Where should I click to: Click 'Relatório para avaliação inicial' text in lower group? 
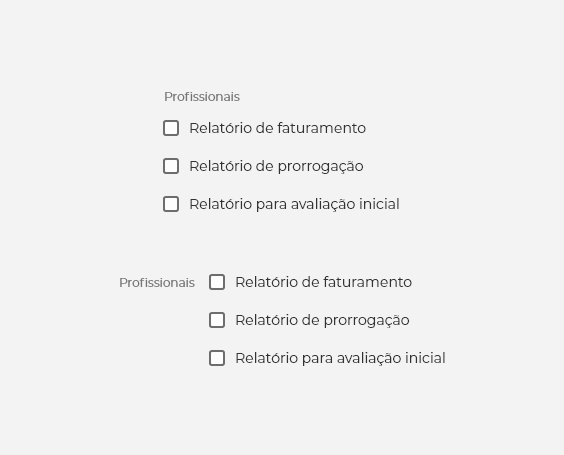click(340, 358)
